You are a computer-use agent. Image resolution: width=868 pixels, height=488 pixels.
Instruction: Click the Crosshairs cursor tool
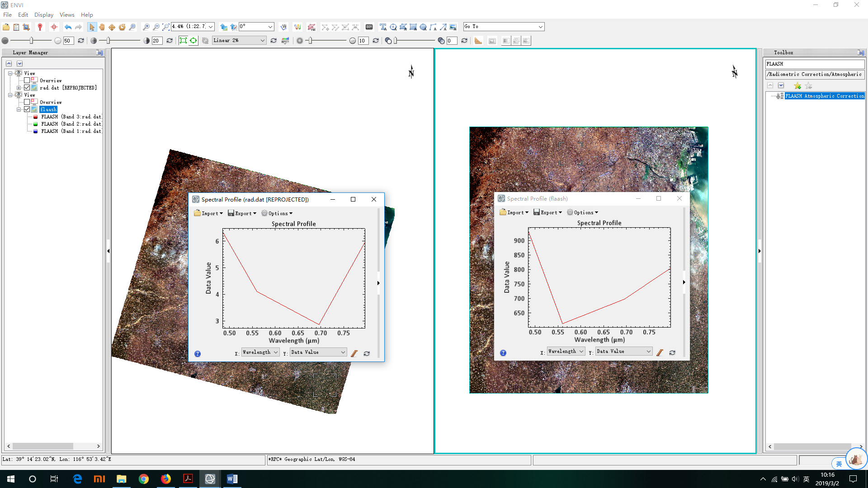54,27
